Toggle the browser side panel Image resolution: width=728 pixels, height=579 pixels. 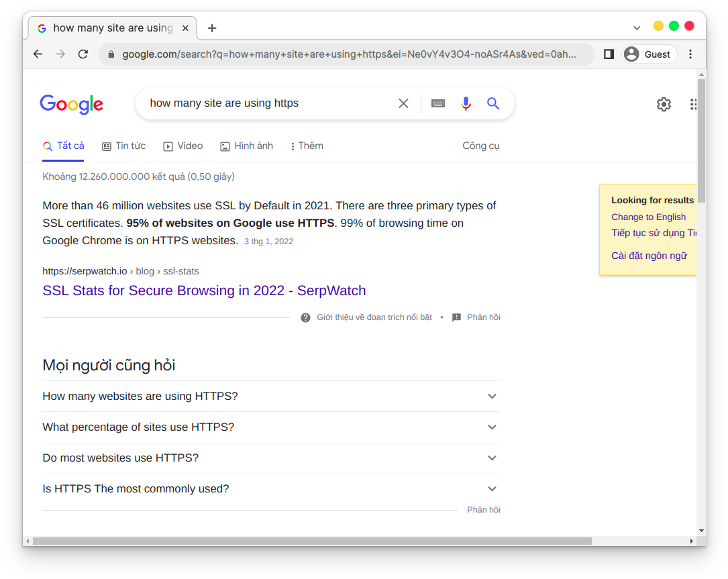(x=609, y=54)
